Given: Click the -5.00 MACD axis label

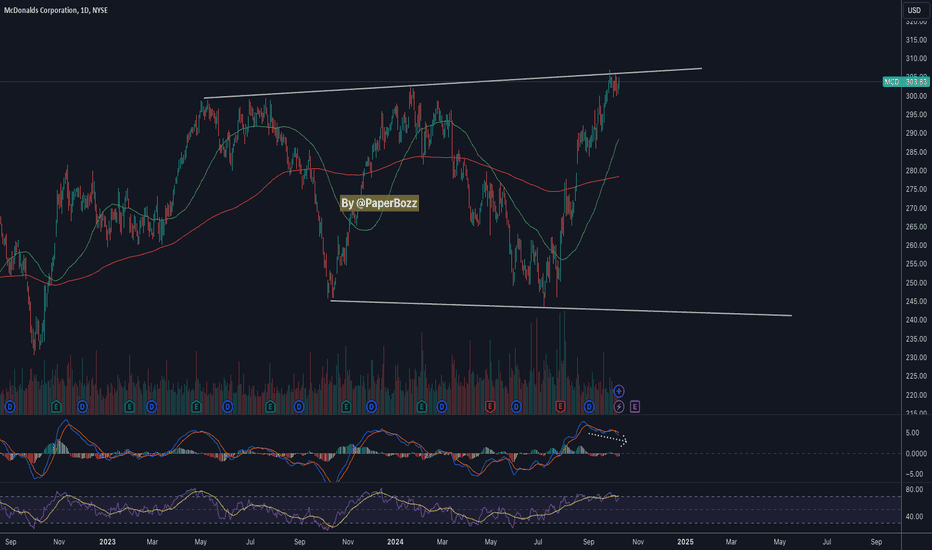Looking at the screenshot, I should [914, 474].
